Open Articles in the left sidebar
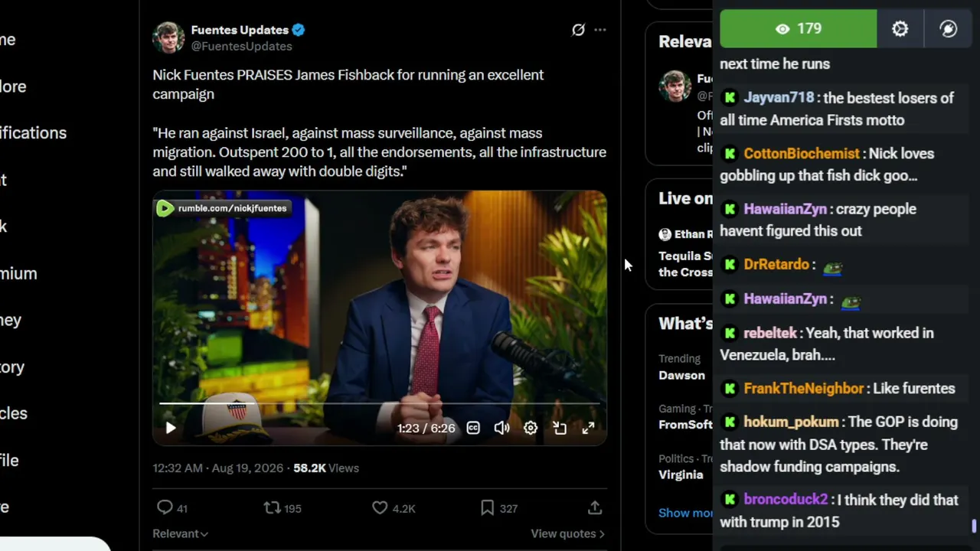Image resolution: width=980 pixels, height=551 pixels. [x=14, y=413]
